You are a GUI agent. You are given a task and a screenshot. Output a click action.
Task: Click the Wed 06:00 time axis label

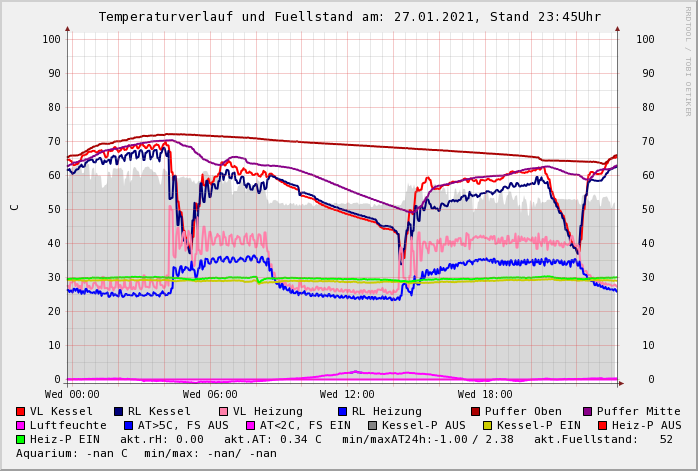click(210, 395)
